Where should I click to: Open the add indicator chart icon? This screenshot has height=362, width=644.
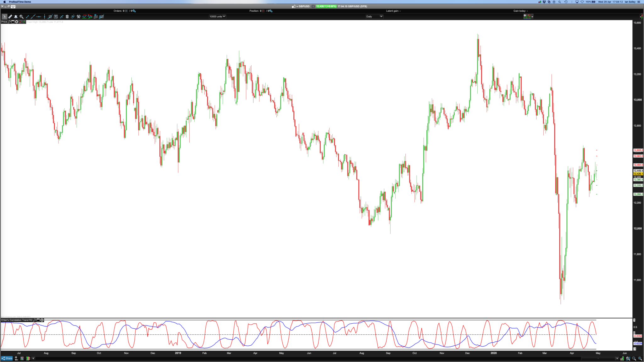(50, 16)
